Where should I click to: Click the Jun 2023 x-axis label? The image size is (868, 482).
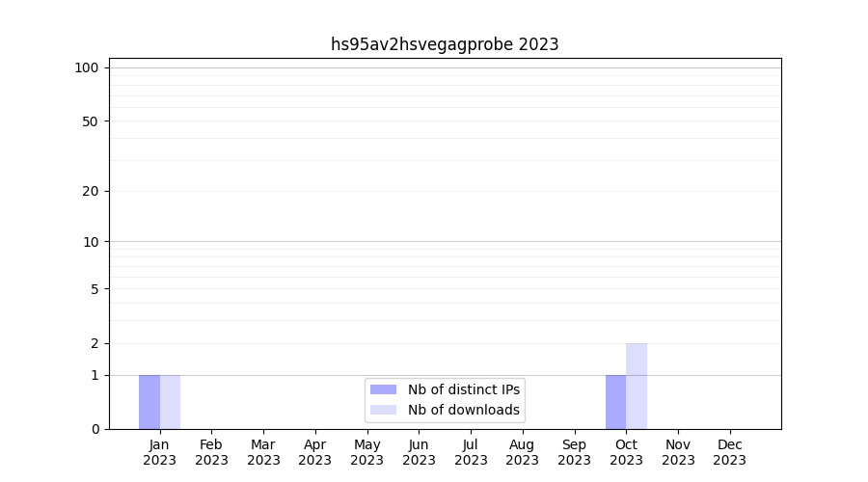click(419, 452)
